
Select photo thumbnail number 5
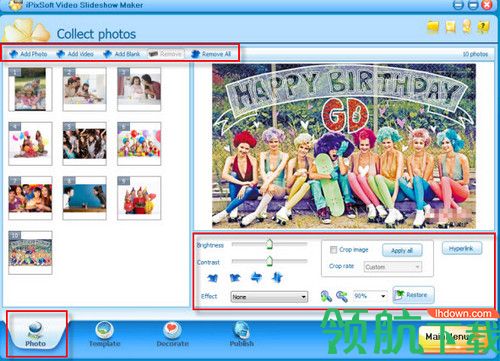tap(85, 143)
